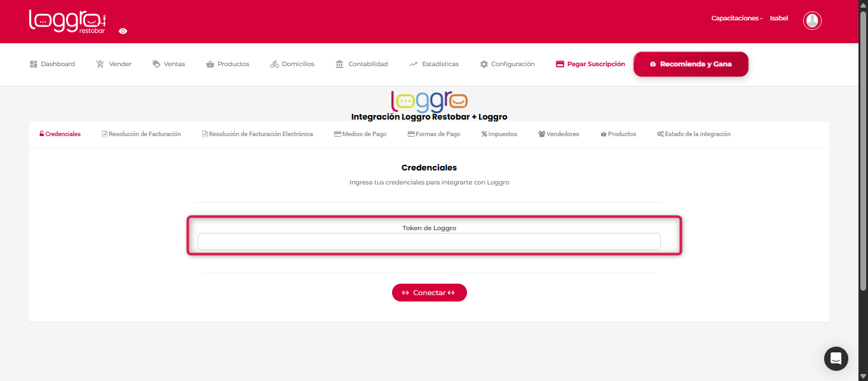Open Contabilidad section

362,64
